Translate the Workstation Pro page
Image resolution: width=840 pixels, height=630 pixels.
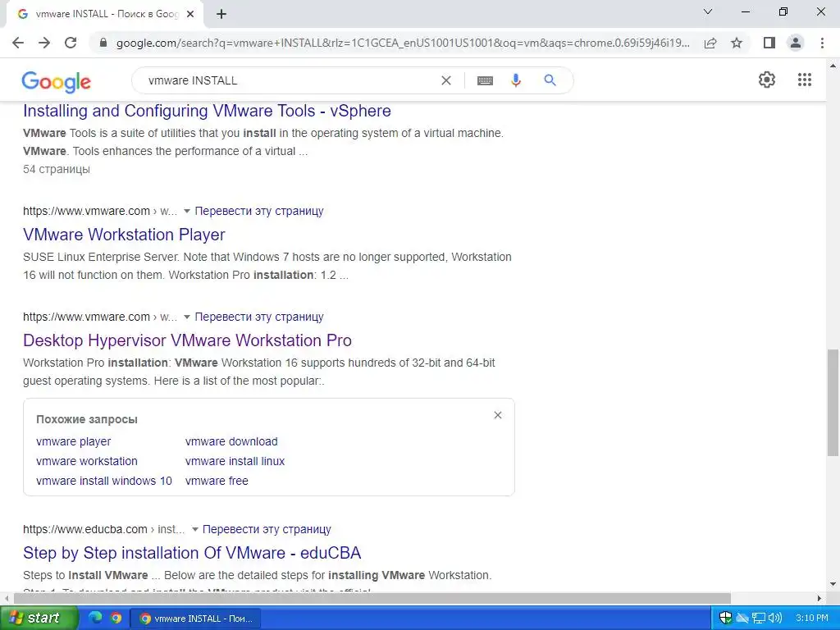pos(258,317)
